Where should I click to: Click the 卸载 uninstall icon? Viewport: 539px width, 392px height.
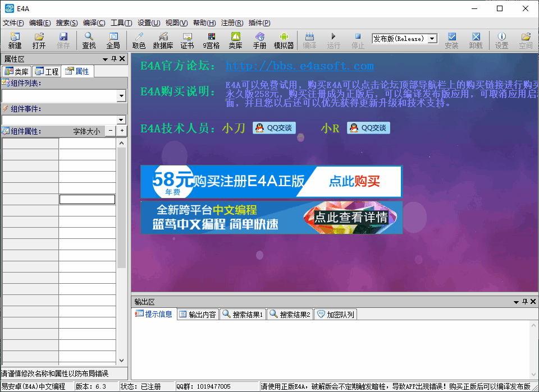(x=476, y=40)
